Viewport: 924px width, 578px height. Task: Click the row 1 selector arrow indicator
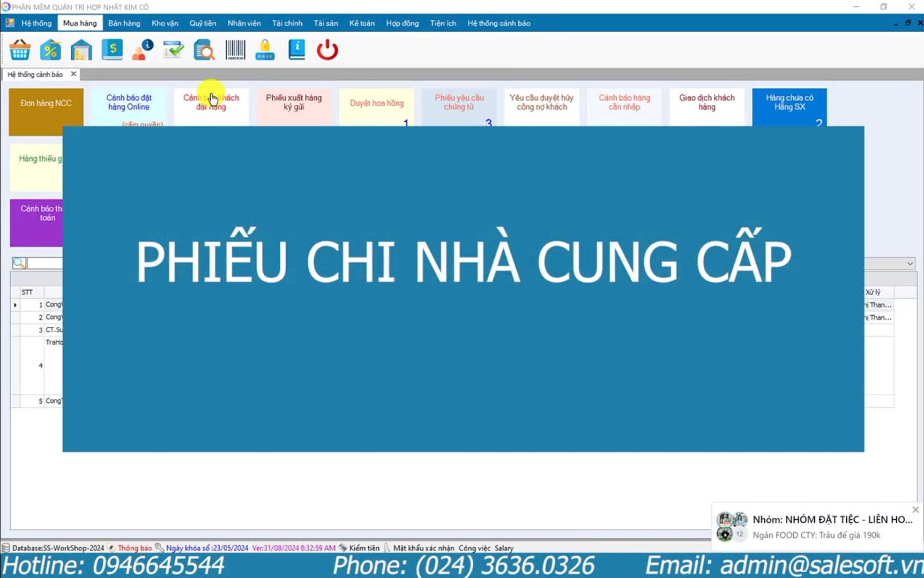[x=15, y=304]
